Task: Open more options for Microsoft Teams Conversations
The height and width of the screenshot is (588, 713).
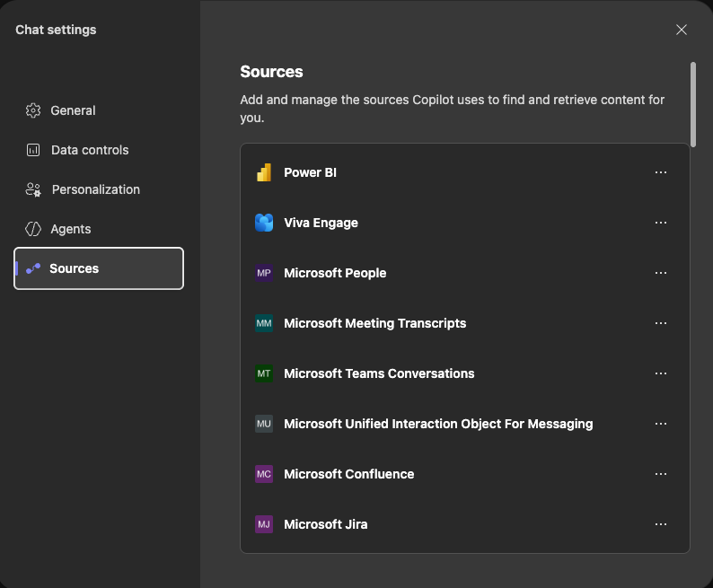Action: [661, 373]
